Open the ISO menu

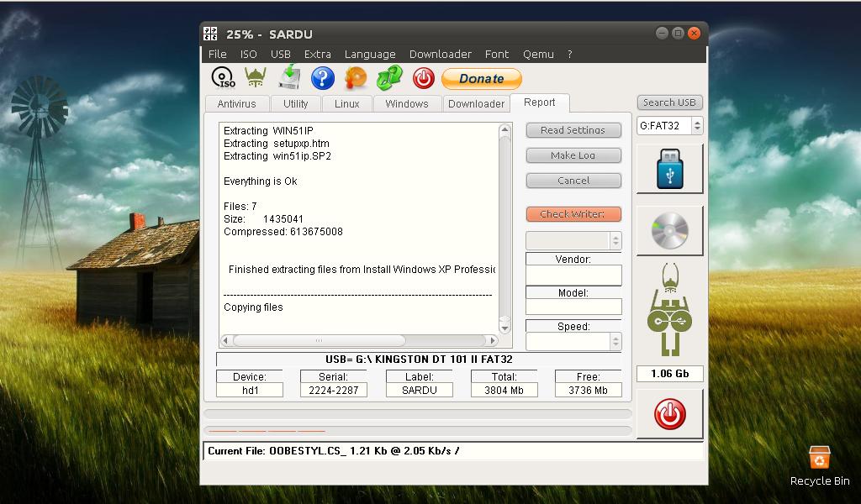click(248, 55)
